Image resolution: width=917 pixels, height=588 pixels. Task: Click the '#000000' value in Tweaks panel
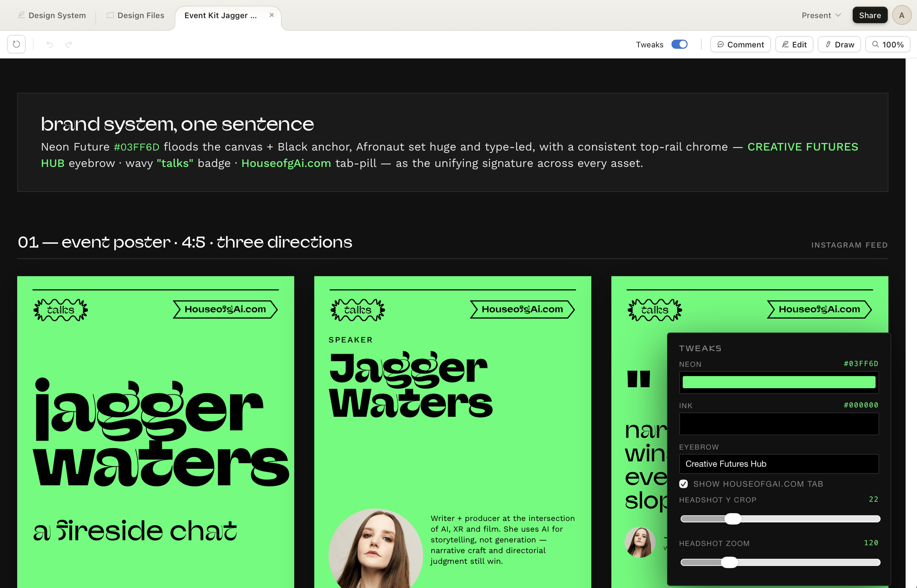click(861, 405)
